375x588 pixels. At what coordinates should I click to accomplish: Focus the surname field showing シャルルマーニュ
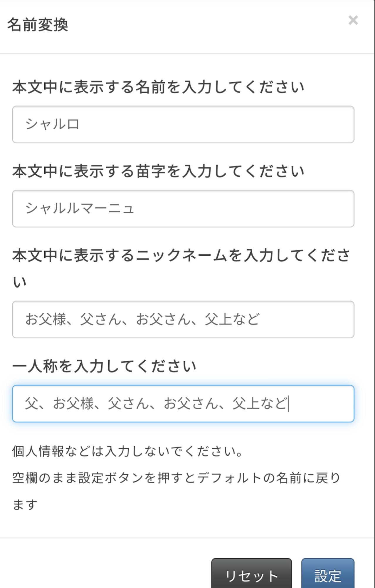pos(183,208)
